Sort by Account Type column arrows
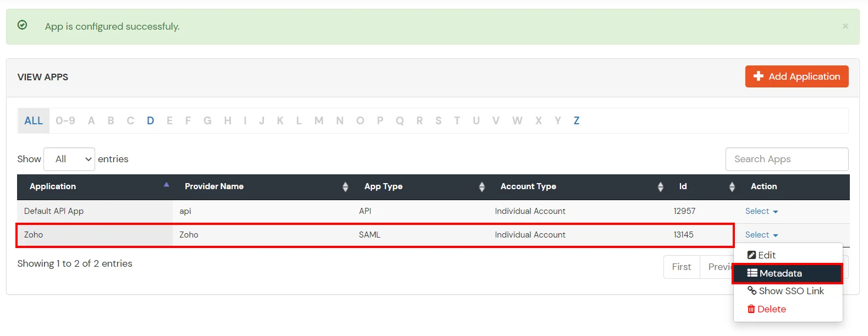Viewport: 868px width, 336px height. tap(660, 187)
